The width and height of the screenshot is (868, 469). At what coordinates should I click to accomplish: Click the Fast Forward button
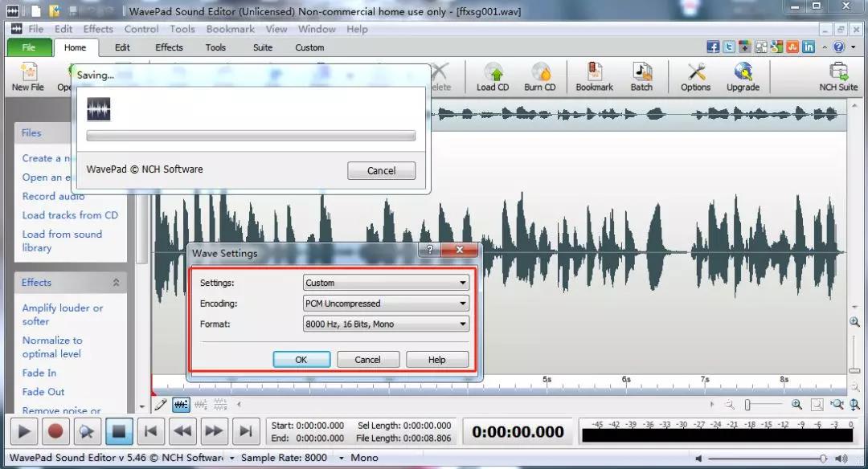point(214,430)
